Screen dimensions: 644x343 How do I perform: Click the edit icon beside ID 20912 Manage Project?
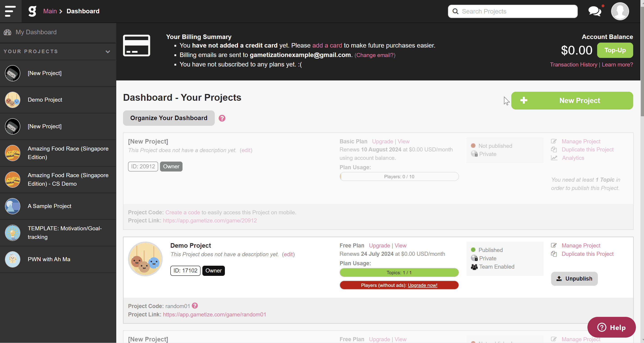coord(554,141)
